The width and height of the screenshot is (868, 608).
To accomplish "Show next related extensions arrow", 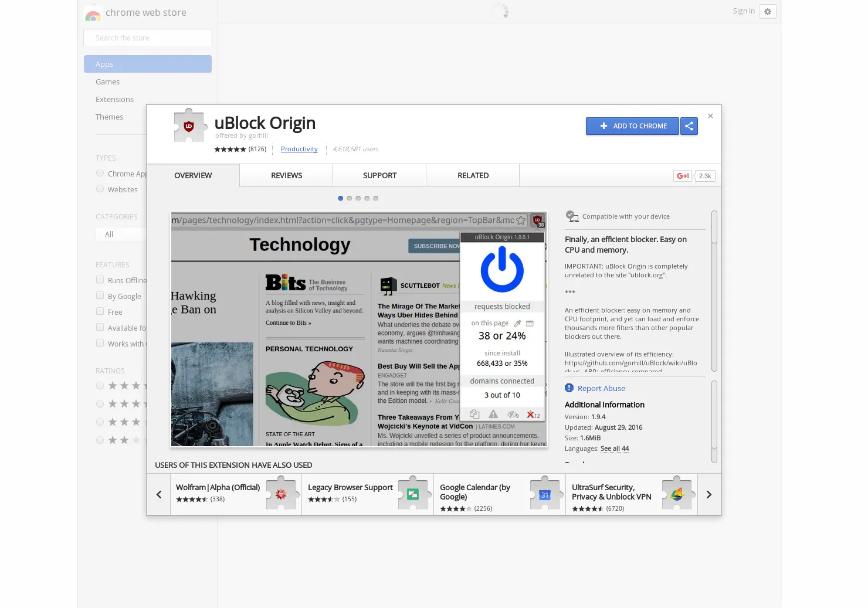I will point(709,495).
